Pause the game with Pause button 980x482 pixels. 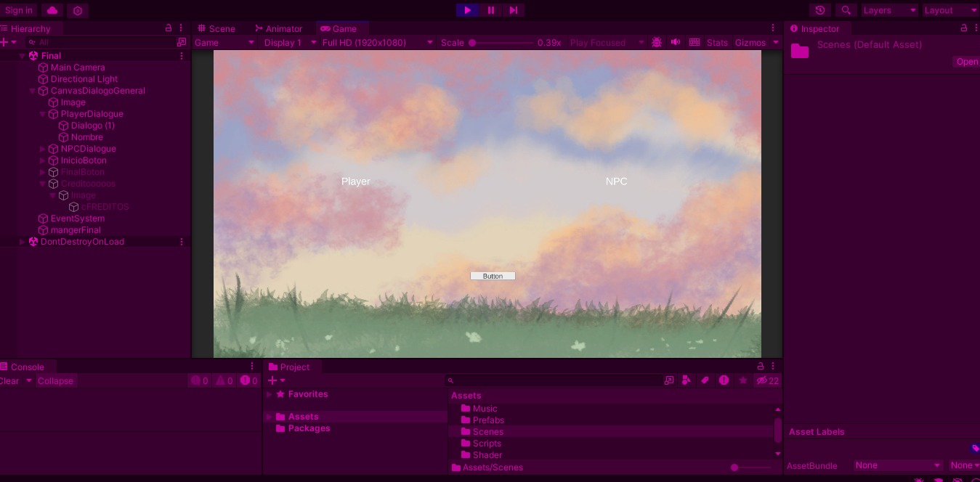point(491,10)
